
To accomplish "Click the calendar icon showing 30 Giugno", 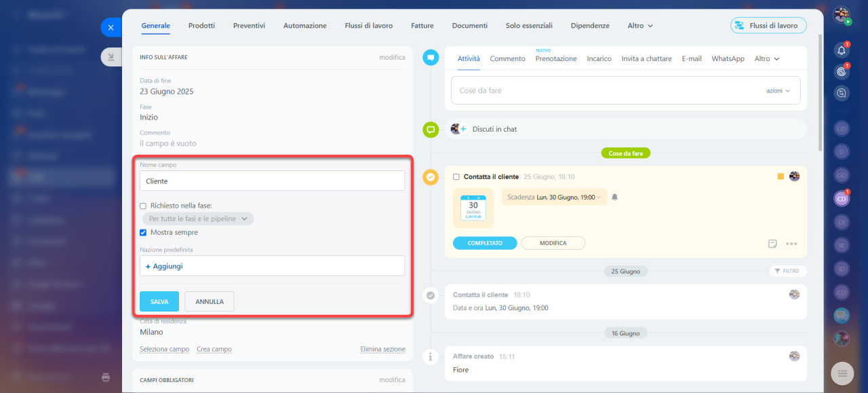I will pos(473,207).
